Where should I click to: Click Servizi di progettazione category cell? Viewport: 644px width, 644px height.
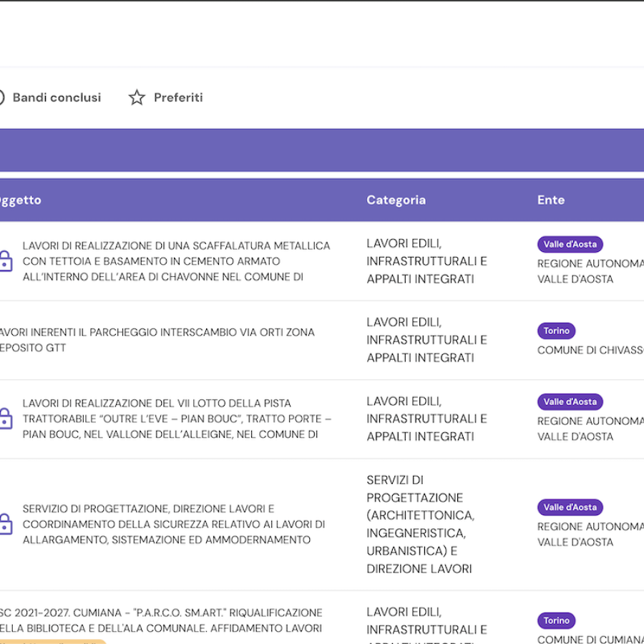click(420, 525)
